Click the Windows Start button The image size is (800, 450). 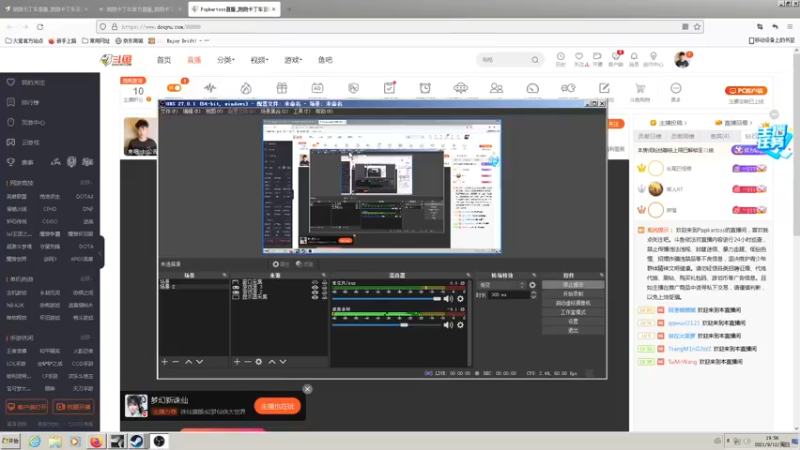[10, 441]
